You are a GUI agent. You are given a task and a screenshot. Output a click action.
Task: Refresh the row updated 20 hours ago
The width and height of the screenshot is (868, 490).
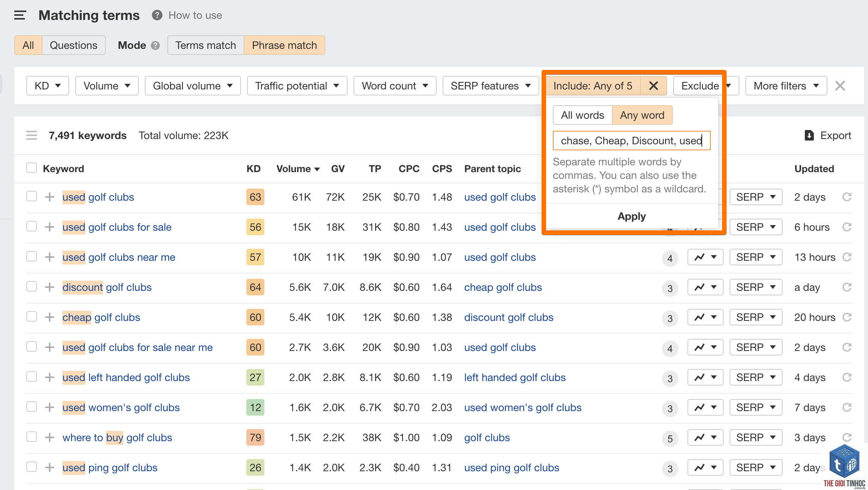point(847,317)
